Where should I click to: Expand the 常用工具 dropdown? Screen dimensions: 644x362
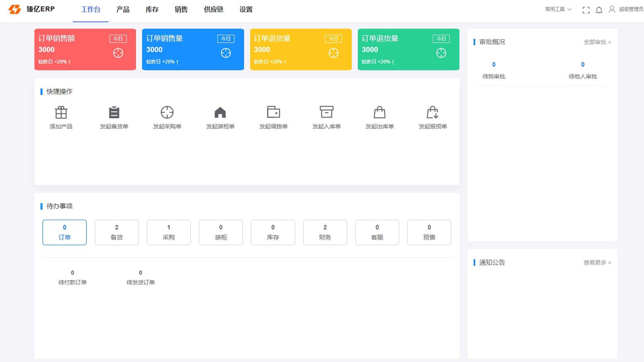[557, 10]
